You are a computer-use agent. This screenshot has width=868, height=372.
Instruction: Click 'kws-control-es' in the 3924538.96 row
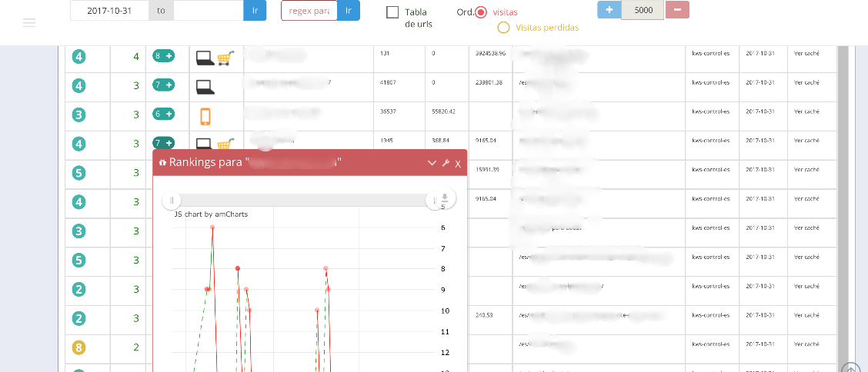711,53
